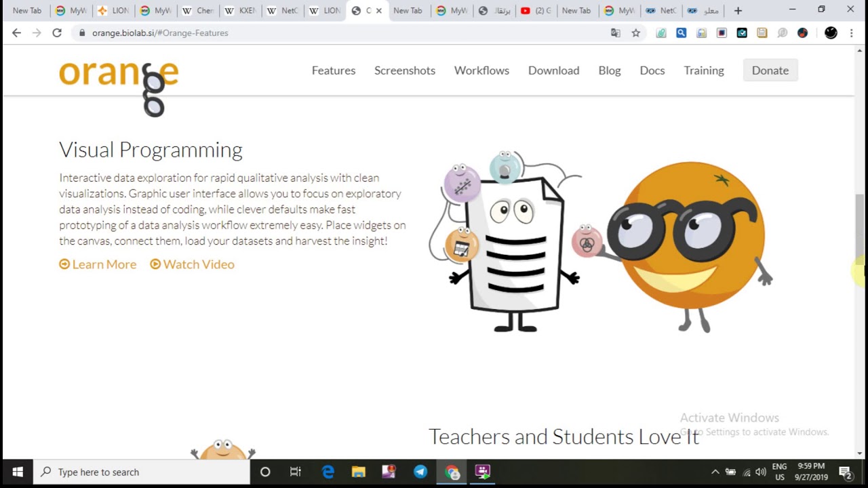
Task: Open the Chrome three-dot menu
Action: coord(852,33)
